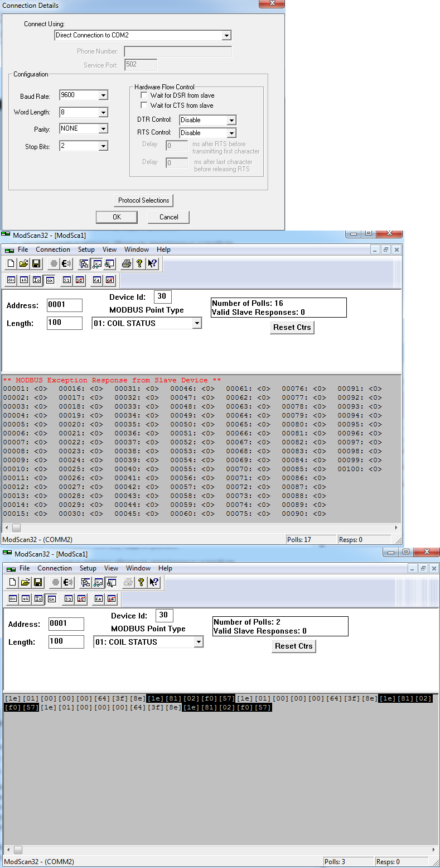Image resolution: width=440 pixels, height=868 pixels.
Task: Click Show Traffic icon in window with 16 polls
Action: point(109,264)
